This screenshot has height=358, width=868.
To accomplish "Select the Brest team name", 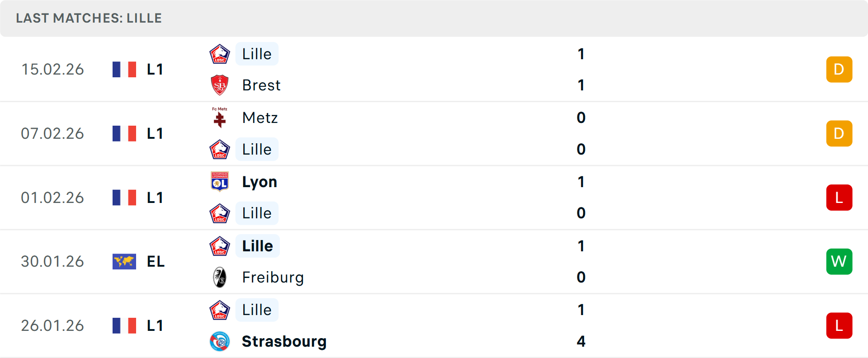I will pos(261,85).
